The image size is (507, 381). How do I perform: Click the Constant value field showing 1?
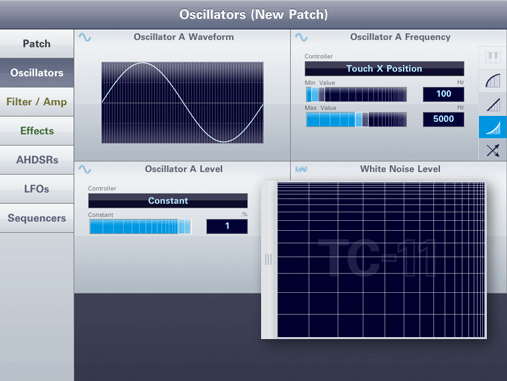227,226
